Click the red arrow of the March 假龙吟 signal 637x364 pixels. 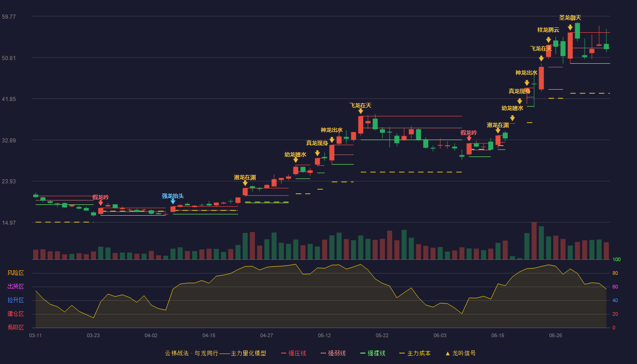(x=101, y=203)
